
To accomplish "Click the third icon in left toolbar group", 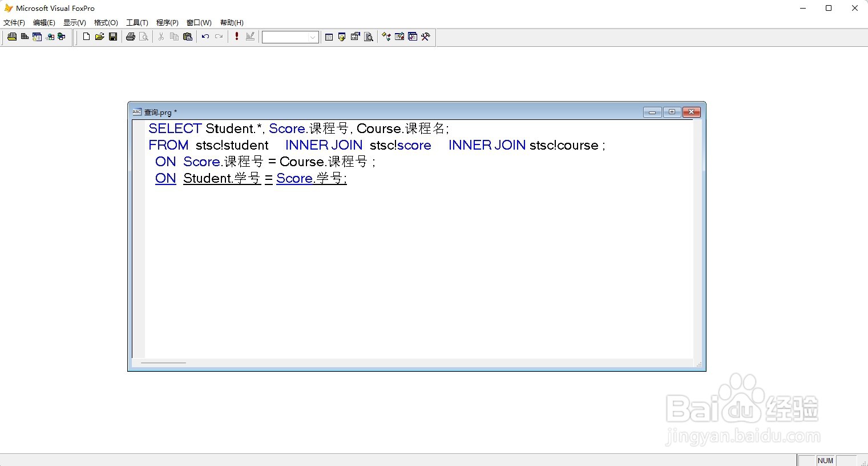I will tap(37, 37).
